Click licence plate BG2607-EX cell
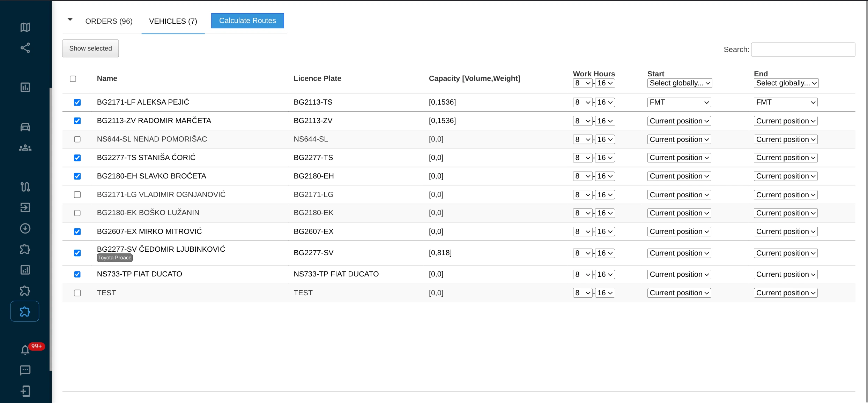 (x=313, y=231)
